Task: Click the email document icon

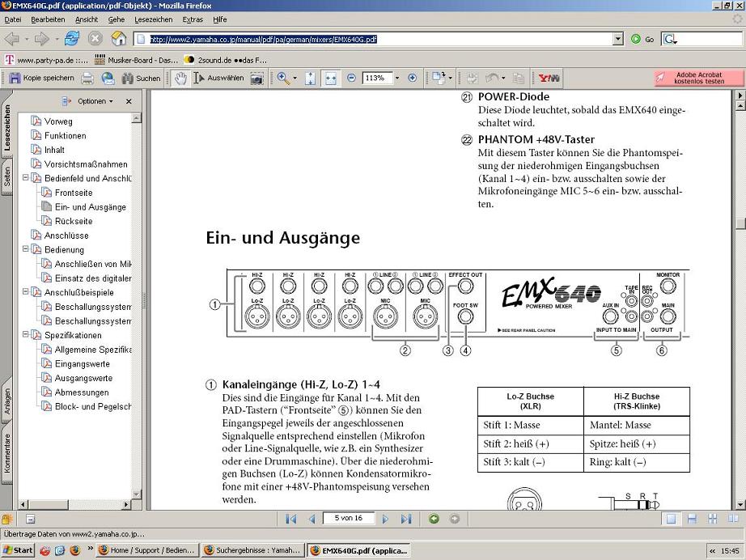Action: pos(108,78)
